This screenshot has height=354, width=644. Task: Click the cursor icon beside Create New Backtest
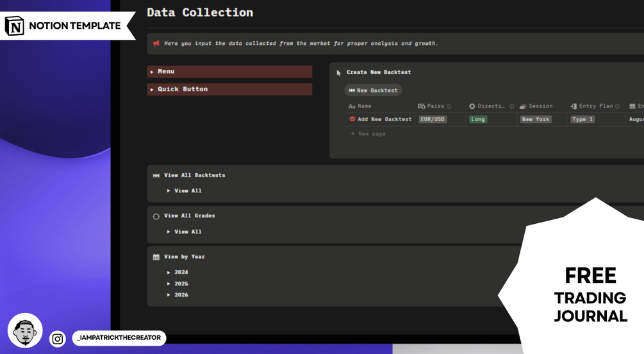click(x=338, y=72)
